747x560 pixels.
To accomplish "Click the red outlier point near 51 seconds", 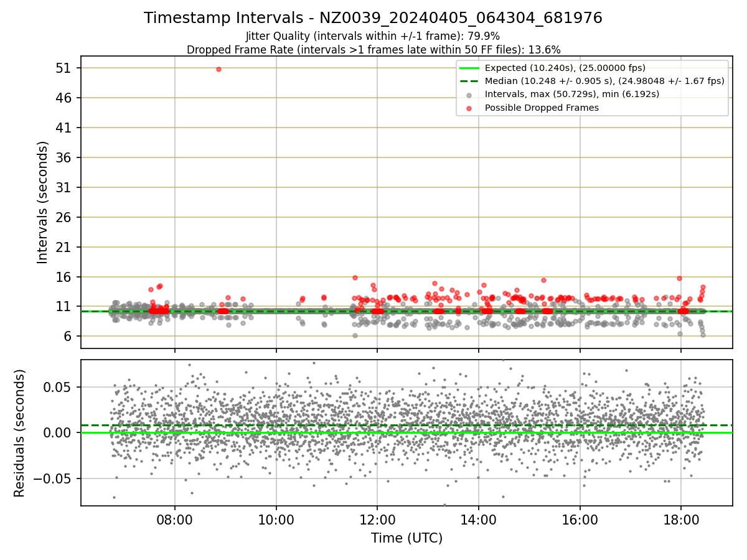I will tap(218, 69).
